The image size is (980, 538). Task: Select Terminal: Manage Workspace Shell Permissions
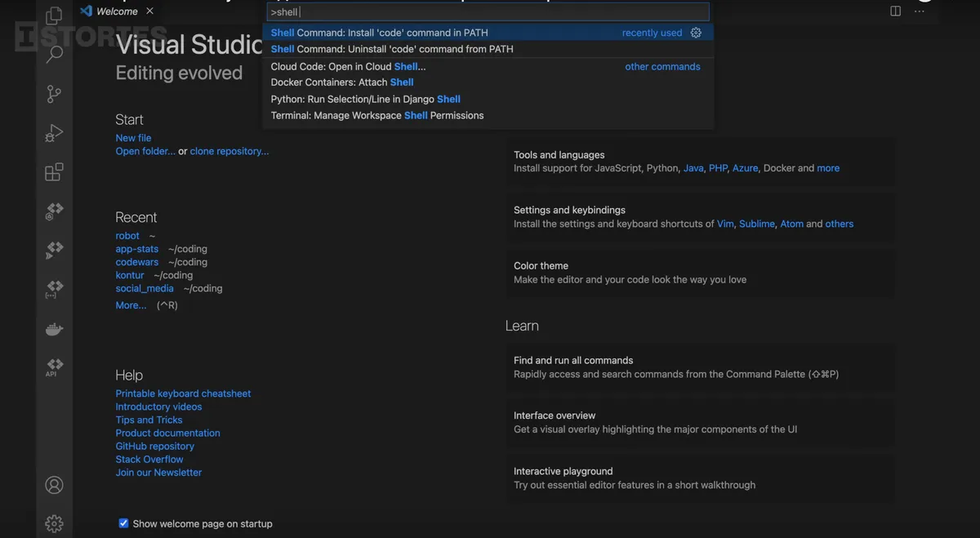pos(488,115)
